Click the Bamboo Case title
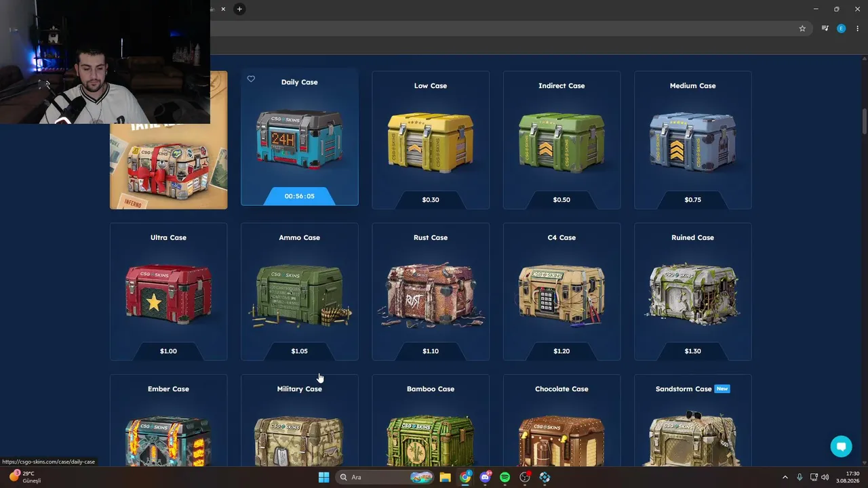This screenshot has width=868, height=488. tap(431, 389)
